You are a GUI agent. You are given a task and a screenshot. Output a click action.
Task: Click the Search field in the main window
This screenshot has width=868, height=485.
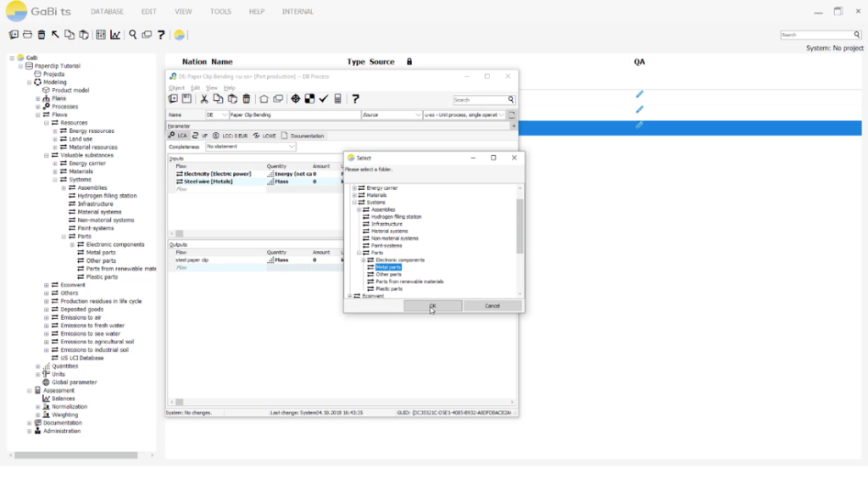(816, 35)
